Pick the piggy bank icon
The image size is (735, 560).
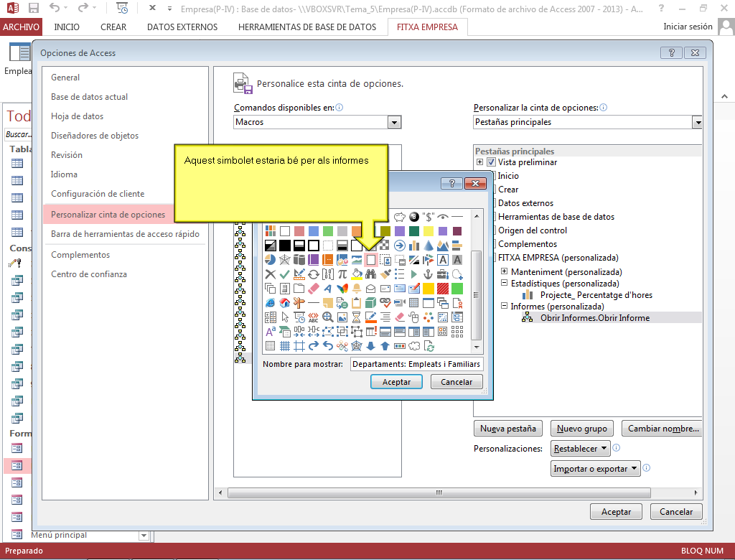point(399,217)
